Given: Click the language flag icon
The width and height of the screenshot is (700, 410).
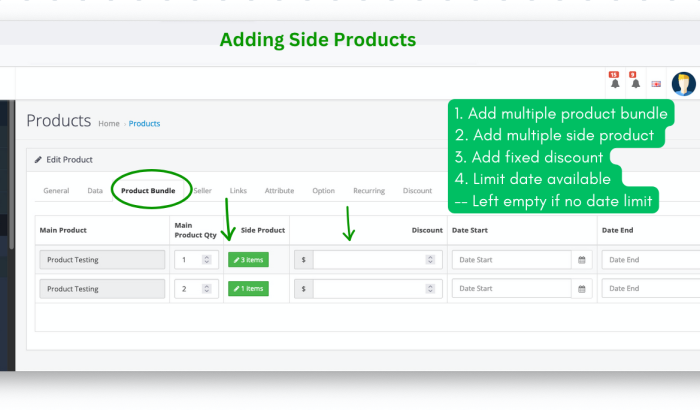Looking at the screenshot, I should click(656, 84).
